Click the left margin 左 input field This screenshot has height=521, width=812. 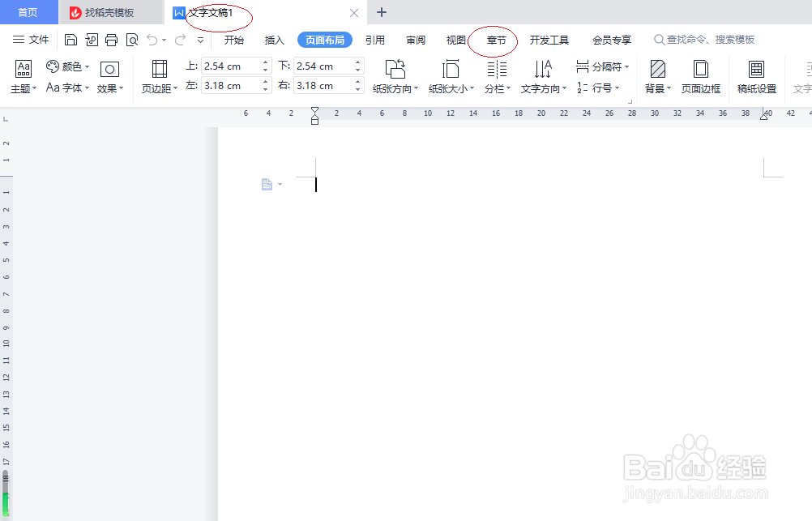click(231, 86)
